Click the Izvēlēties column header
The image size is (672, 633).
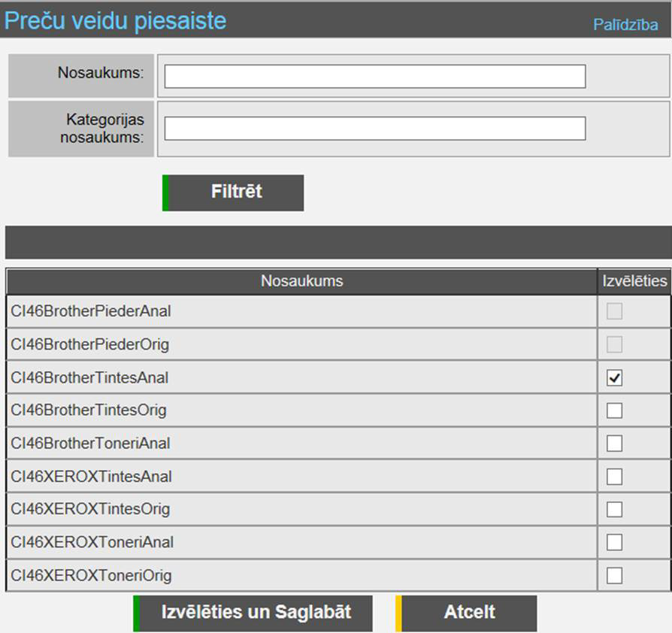click(634, 281)
